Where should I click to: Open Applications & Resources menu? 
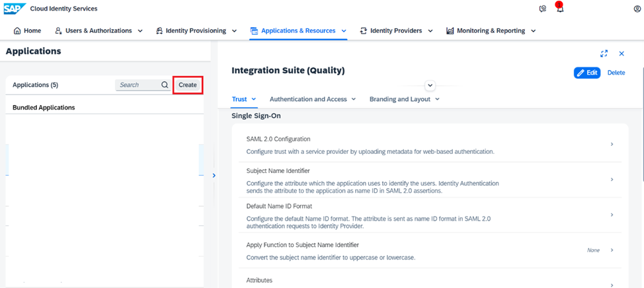click(298, 31)
